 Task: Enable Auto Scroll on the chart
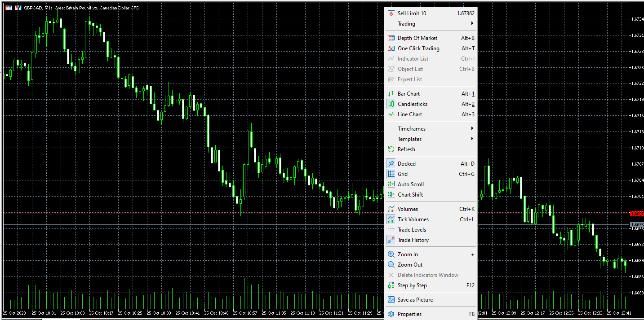pyautogui.click(x=410, y=184)
